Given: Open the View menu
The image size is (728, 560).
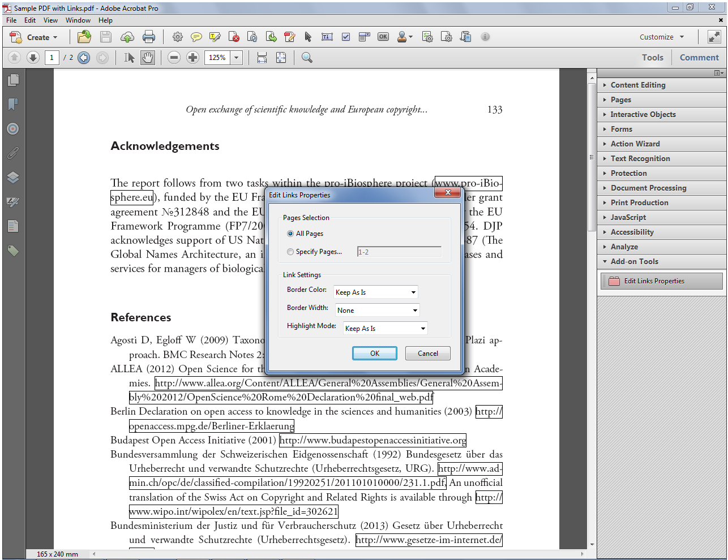Looking at the screenshot, I should coord(50,20).
